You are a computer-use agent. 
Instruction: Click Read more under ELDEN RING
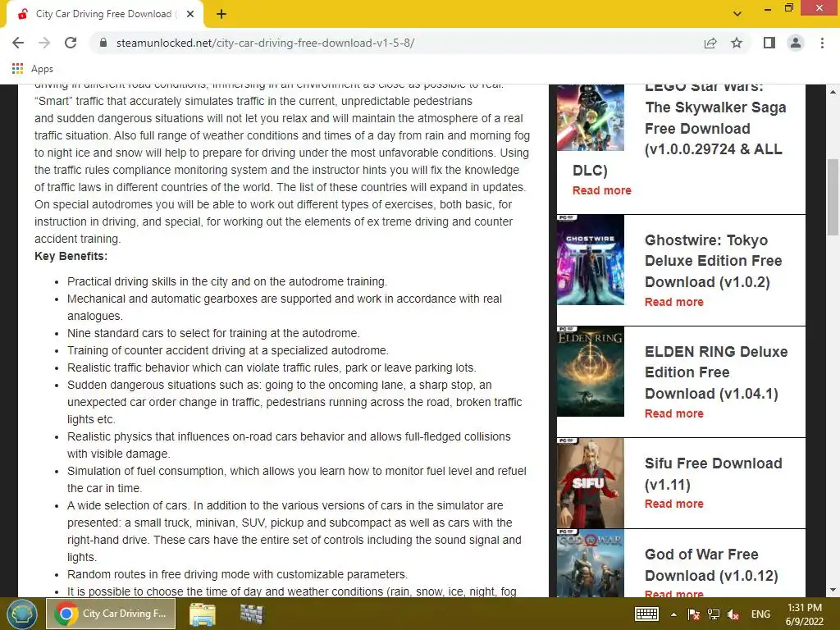pyautogui.click(x=674, y=413)
